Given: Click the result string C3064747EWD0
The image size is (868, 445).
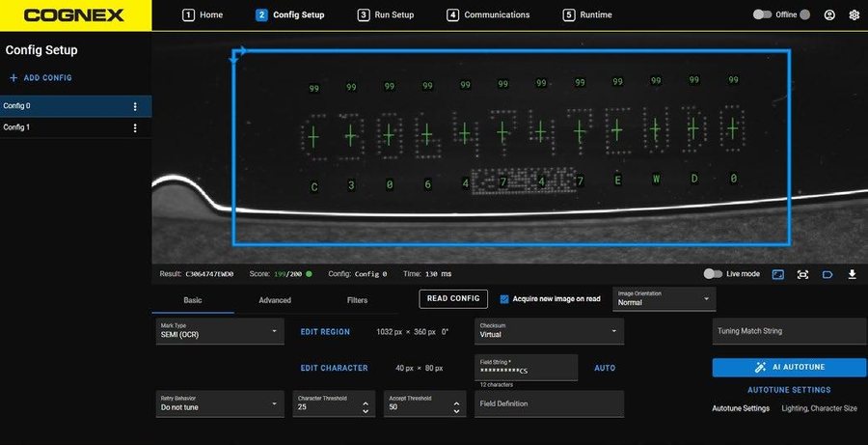Looking at the screenshot, I should click(x=209, y=274).
